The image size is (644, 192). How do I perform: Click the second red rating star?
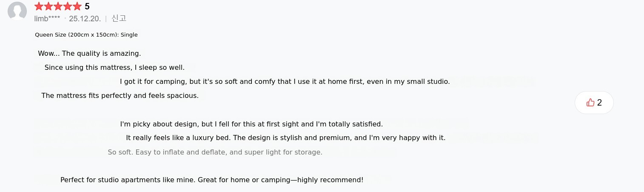pos(48,6)
